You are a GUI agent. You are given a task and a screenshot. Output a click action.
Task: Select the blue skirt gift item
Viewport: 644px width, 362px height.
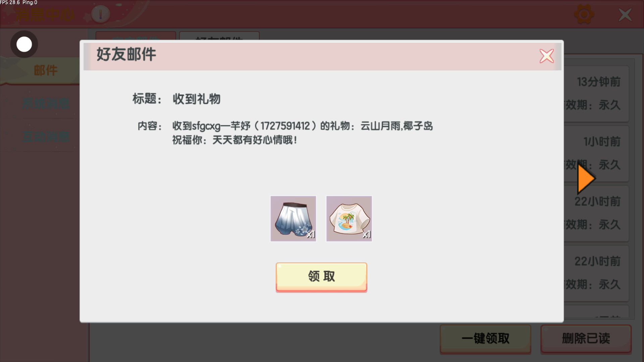click(x=293, y=219)
